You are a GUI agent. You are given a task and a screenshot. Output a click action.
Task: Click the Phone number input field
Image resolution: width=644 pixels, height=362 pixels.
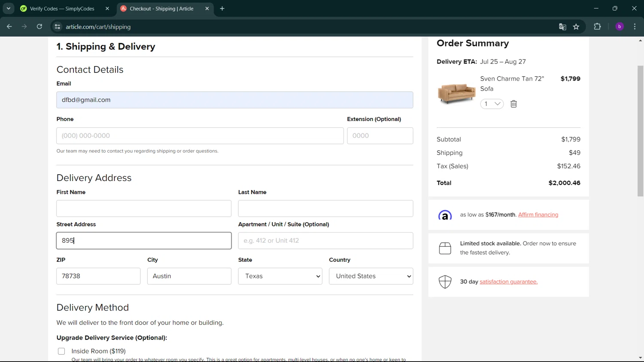[200, 136]
